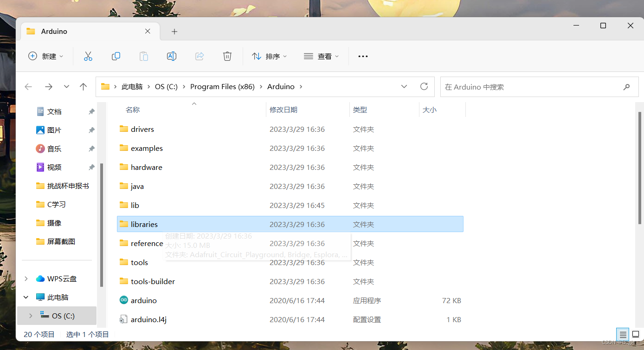Select the hardware folder
The image size is (644, 350).
tap(290, 167)
